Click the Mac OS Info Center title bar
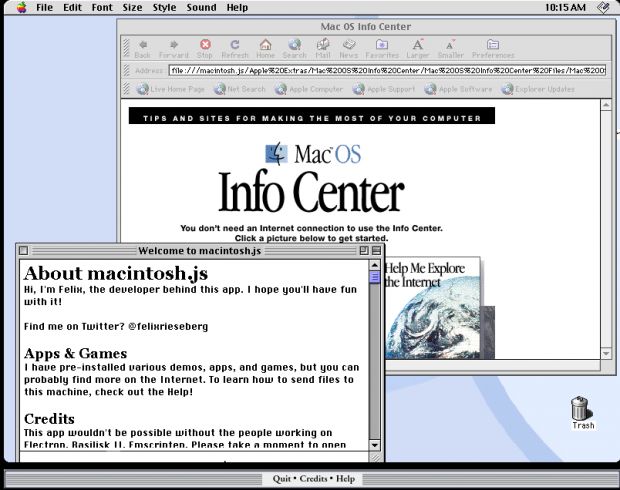620x490 pixels. pyautogui.click(x=366, y=26)
